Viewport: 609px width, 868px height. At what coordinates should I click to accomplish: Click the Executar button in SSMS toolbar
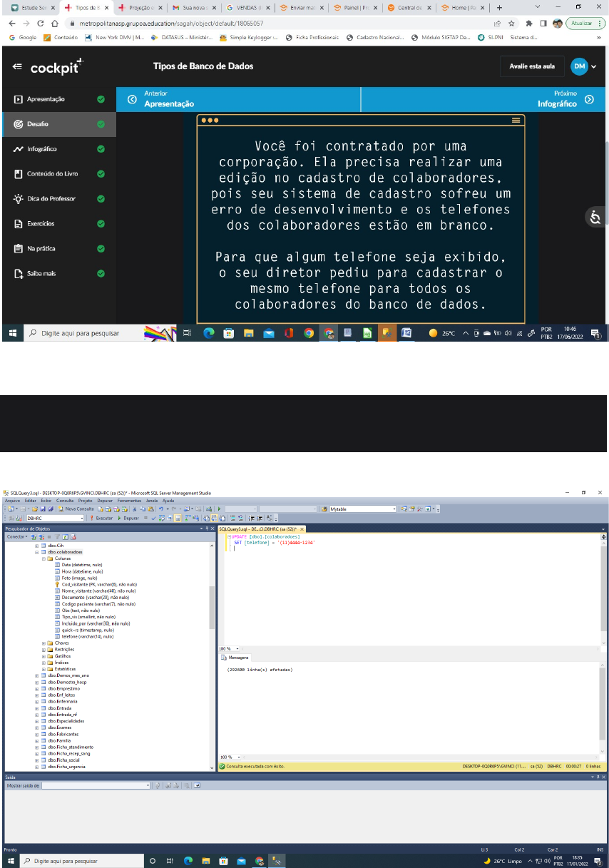click(x=101, y=518)
